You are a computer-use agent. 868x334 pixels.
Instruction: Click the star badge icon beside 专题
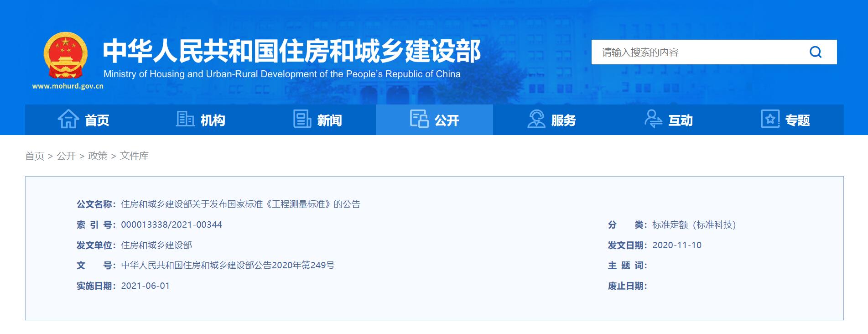click(x=770, y=119)
